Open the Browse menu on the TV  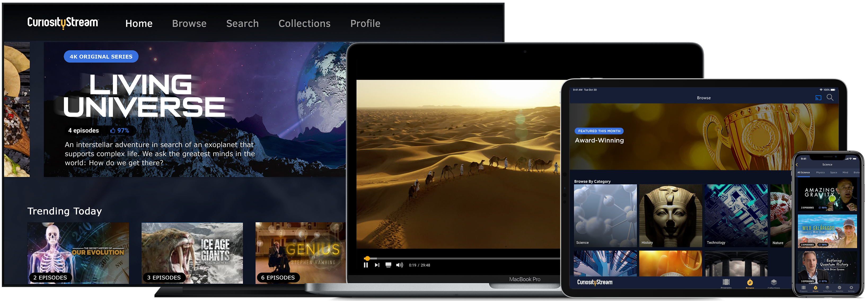pyautogui.click(x=189, y=23)
